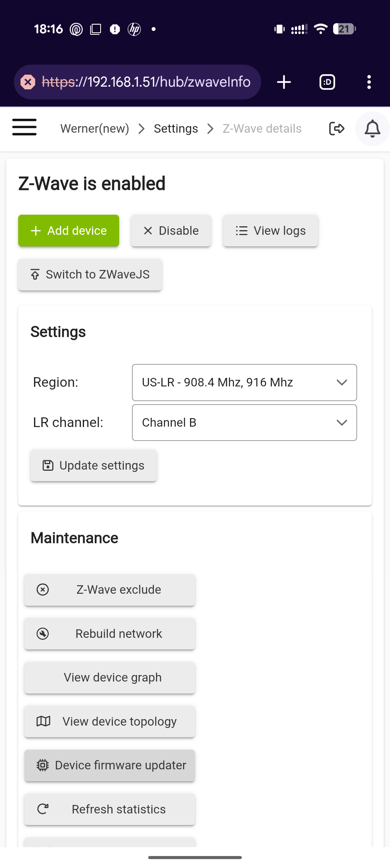Open a new browser tab with the plus icon
The height and width of the screenshot is (868, 390).
(284, 82)
